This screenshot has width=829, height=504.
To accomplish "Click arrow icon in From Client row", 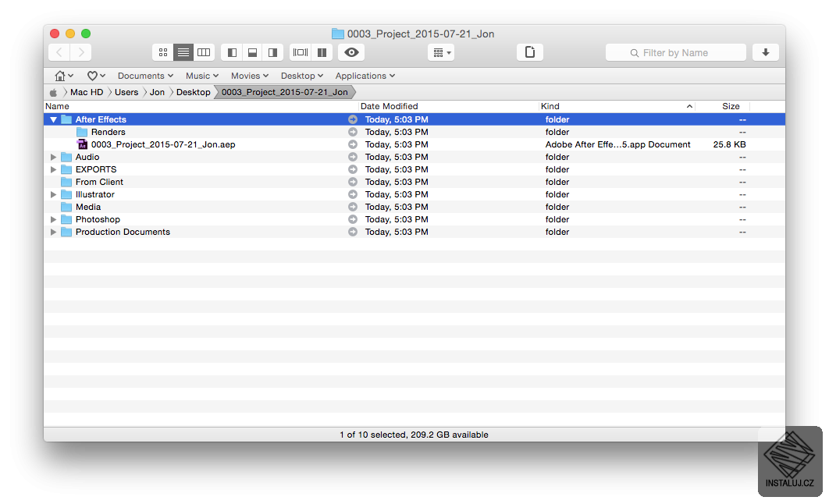I will click(353, 182).
